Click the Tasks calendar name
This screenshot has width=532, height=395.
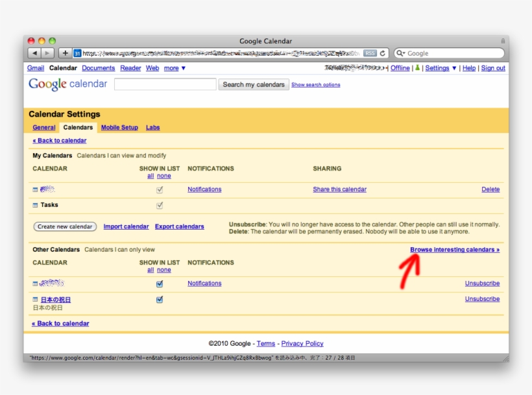pyautogui.click(x=49, y=205)
